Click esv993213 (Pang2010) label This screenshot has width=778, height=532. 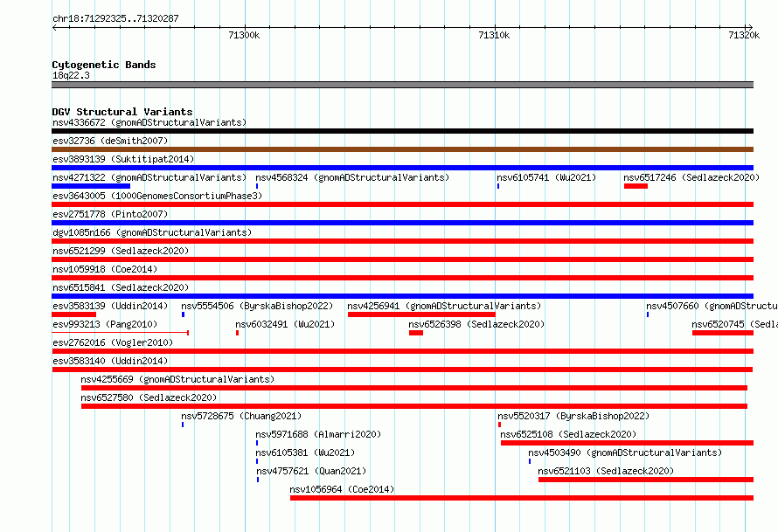tap(105, 324)
